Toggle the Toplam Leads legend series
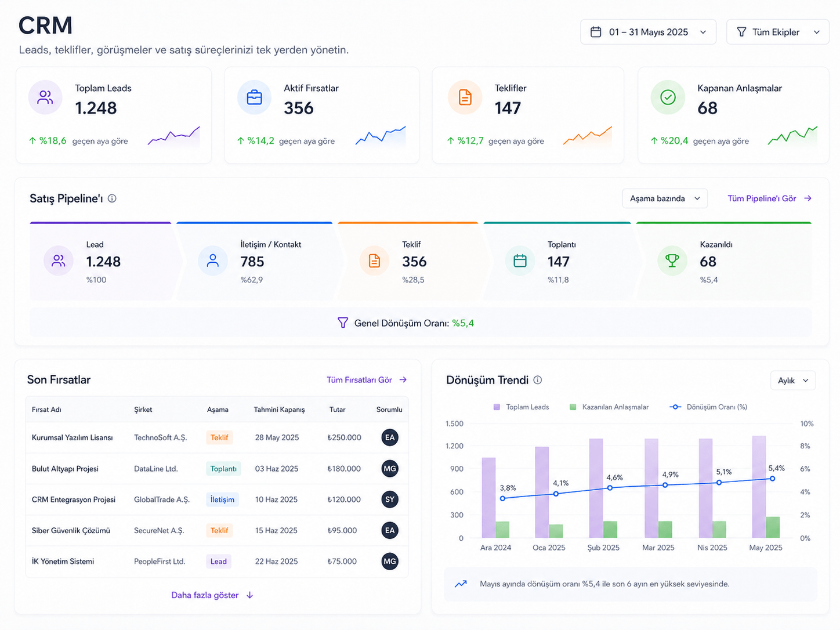This screenshot has width=840, height=630. point(521,407)
